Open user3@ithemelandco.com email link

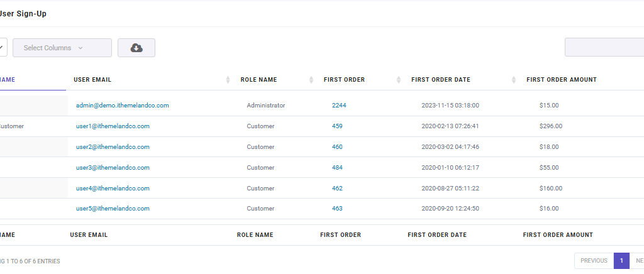pyautogui.click(x=113, y=168)
